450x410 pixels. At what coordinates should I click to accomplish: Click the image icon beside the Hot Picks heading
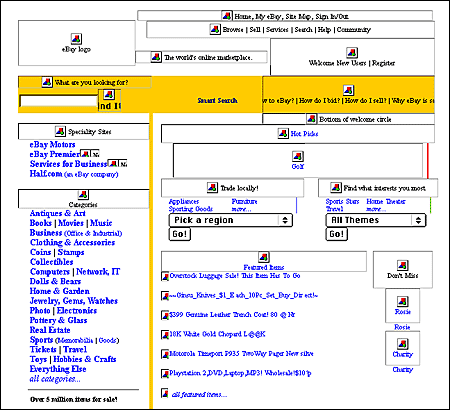click(x=283, y=133)
